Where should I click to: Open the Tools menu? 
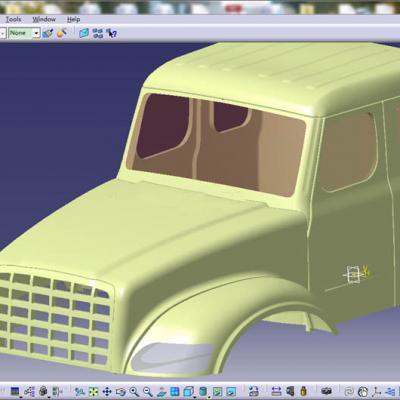(x=13, y=19)
